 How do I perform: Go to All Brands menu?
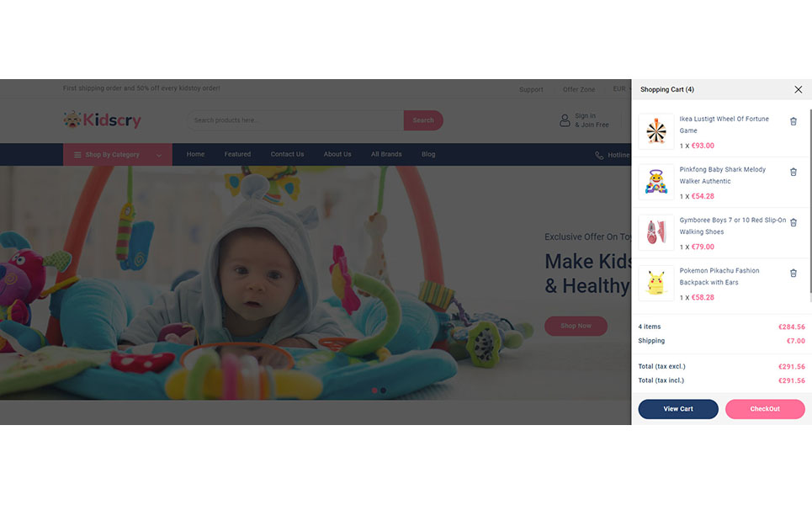(x=386, y=154)
